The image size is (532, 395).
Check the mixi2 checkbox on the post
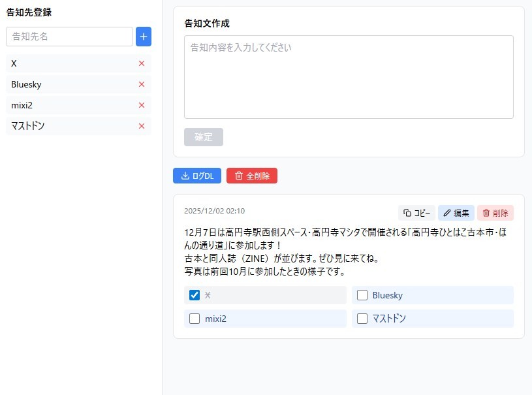[x=193, y=319]
